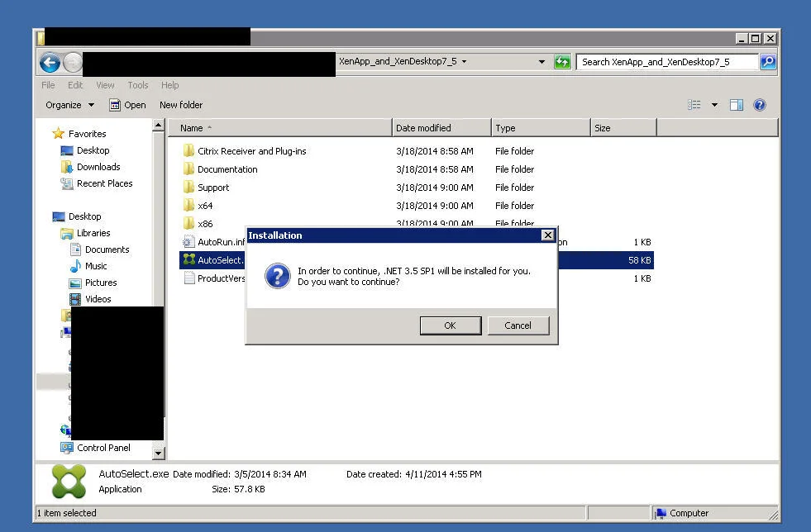
Task: Sort by Type column header
Action: (x=541, y=128)
